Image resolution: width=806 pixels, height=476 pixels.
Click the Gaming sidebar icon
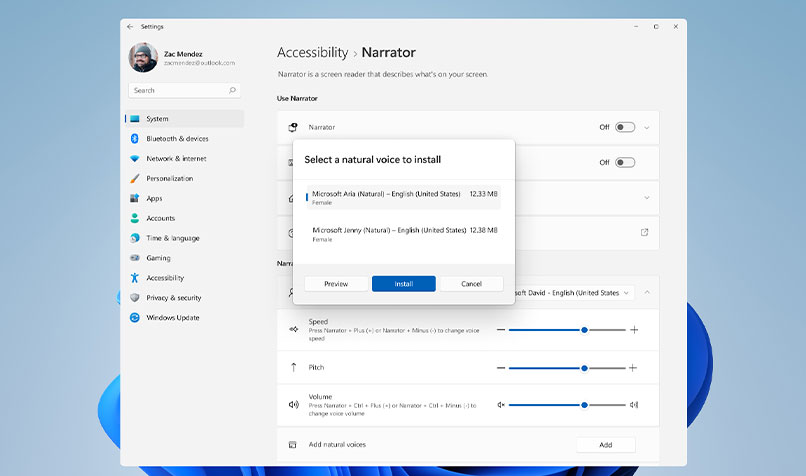click(134, 258)
